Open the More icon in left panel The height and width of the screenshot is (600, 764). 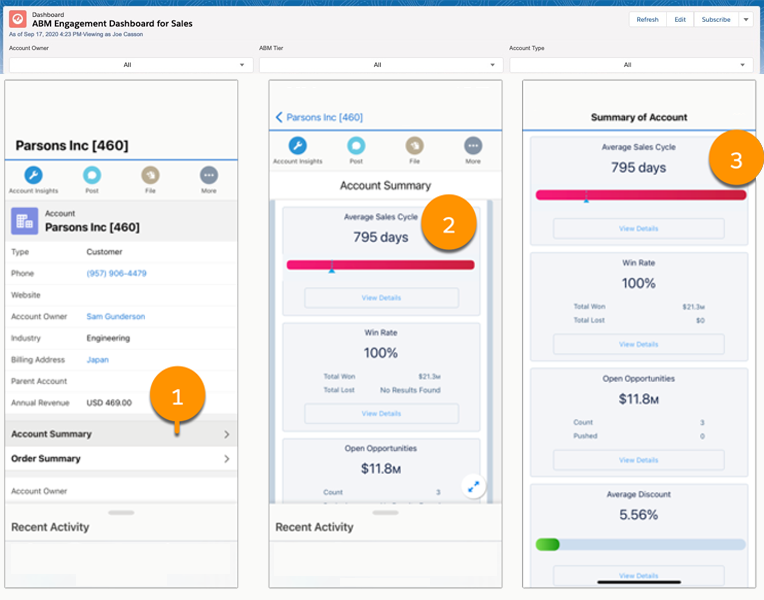[x=208, y=175]
